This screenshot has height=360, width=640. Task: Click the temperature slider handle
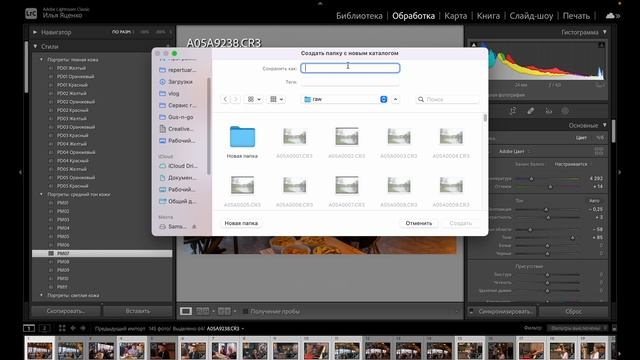531,179
